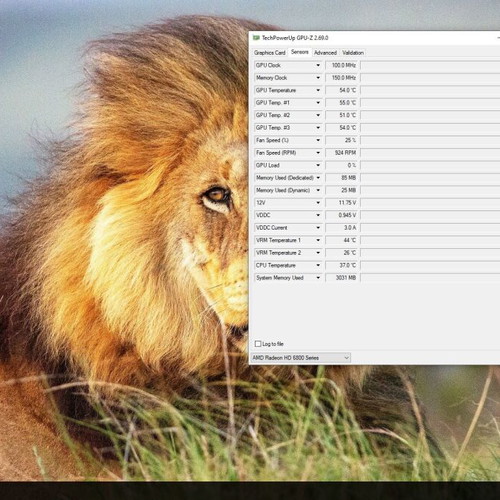
Task: Open the Memory Clock sensor dropdown arrow
Action: 318,78
